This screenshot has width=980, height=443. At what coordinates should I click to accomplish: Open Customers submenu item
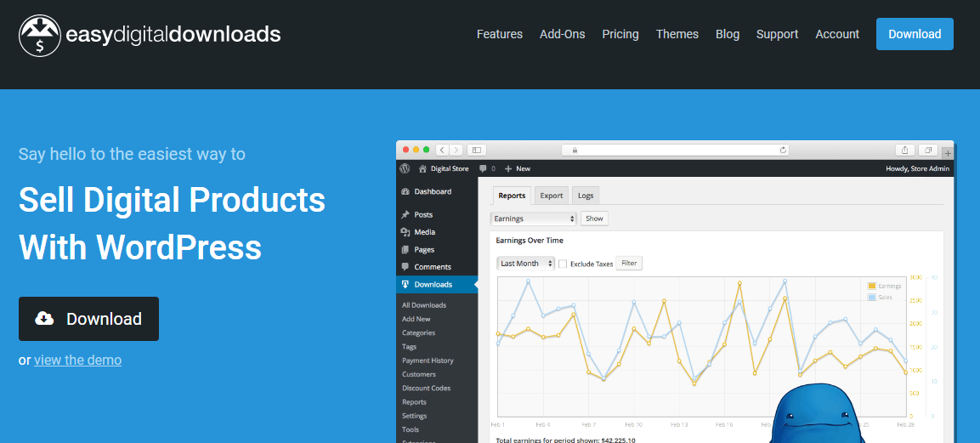point(419,374)
